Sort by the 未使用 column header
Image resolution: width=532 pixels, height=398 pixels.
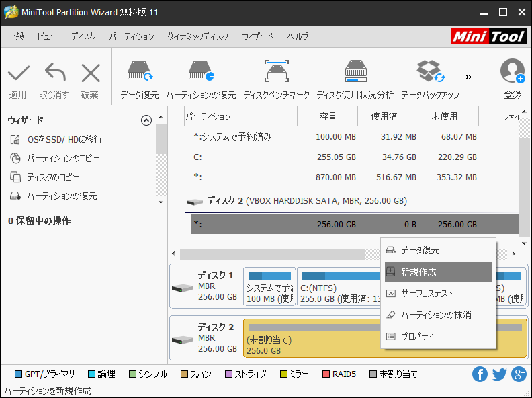coord(448,116)
